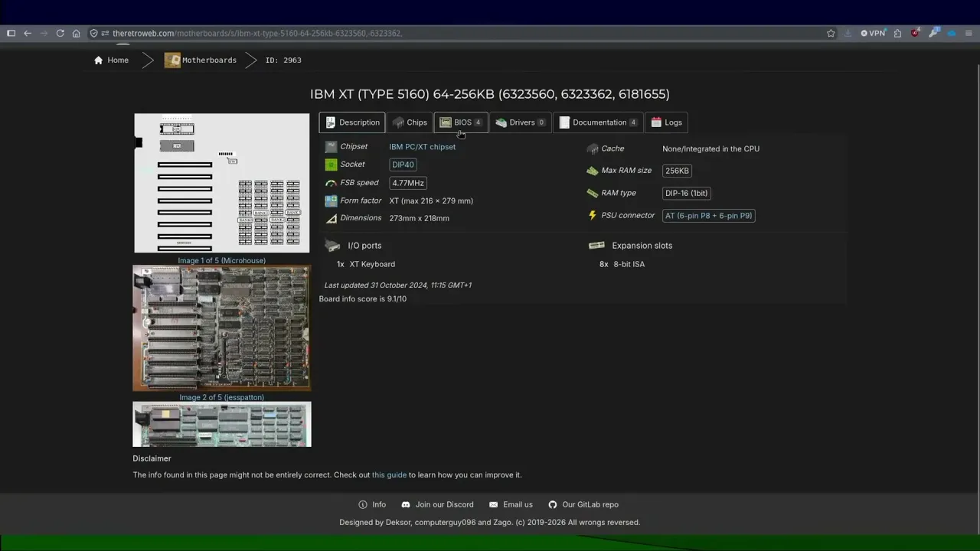Click the green Socket icon

[331, 165]
